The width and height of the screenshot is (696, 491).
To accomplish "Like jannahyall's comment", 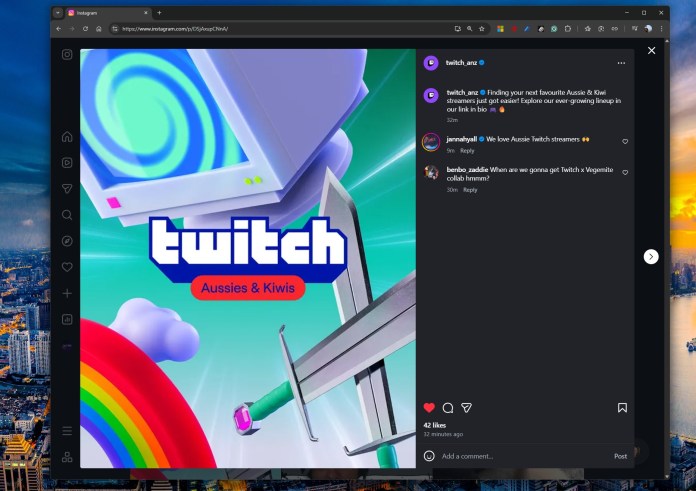I will pos(625,142).
